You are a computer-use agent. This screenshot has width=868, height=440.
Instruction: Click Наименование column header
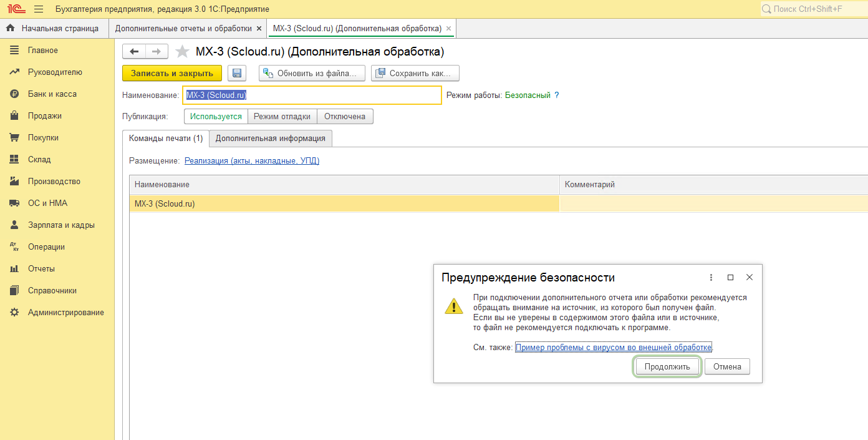[x=344, y=185]
